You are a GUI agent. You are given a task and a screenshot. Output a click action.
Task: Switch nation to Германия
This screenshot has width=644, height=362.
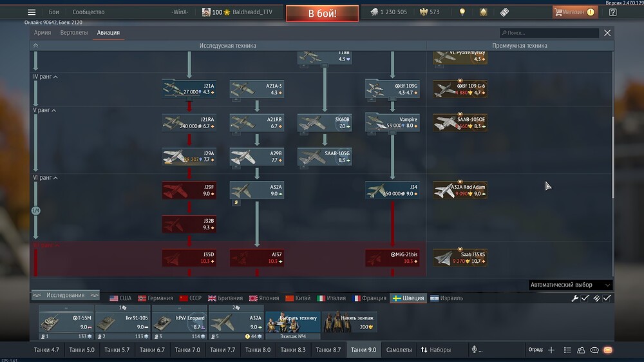pyautogui.click(x=155, y=298)
